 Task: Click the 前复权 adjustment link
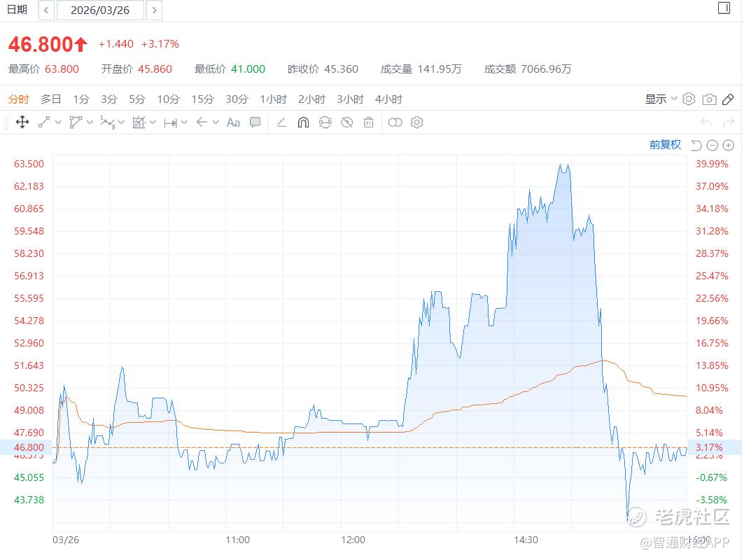(x=665, y=145)
